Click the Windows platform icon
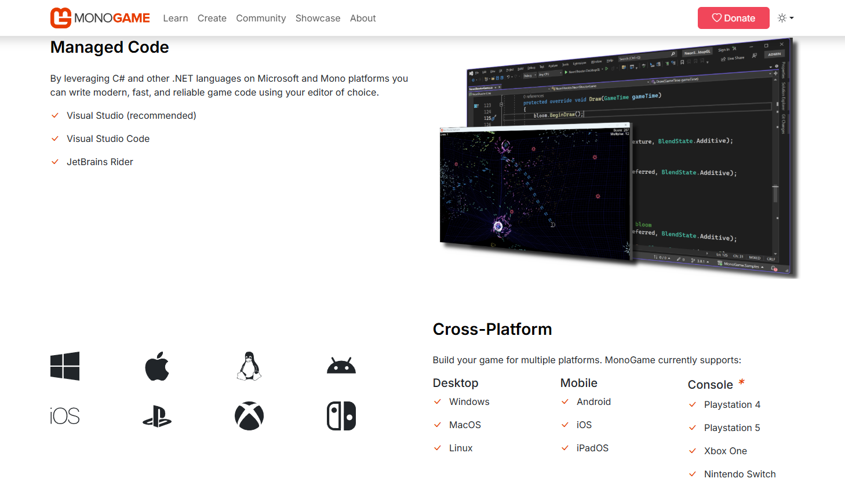The image size is (845, 504). tap(65, 366)
